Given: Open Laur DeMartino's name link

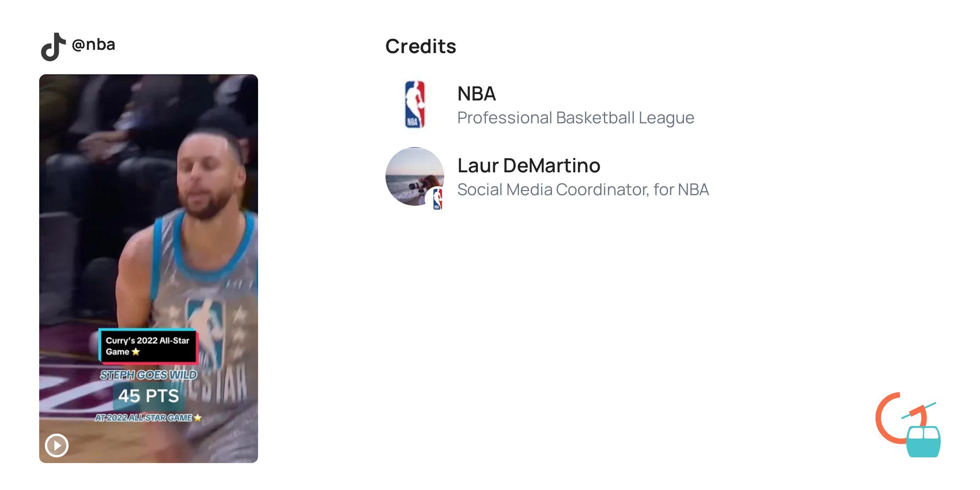Looking at the screenshot, I should [x=529, y=166].
